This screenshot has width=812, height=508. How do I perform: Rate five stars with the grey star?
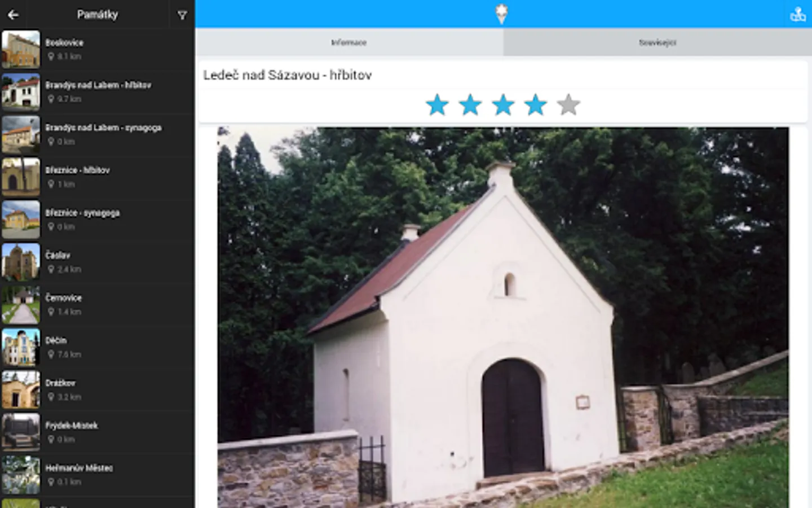(x=568, y=105)
